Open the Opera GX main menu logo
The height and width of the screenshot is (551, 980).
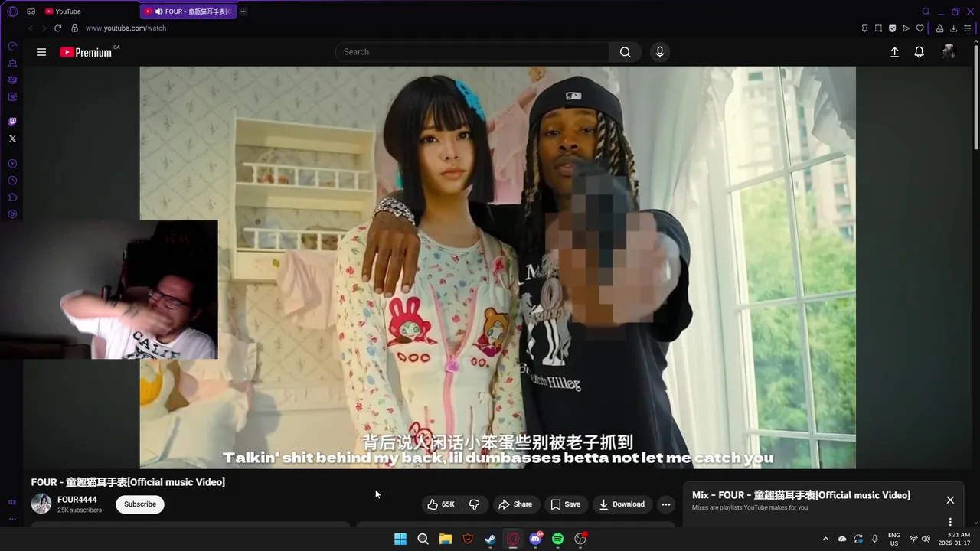click(12, 11)
